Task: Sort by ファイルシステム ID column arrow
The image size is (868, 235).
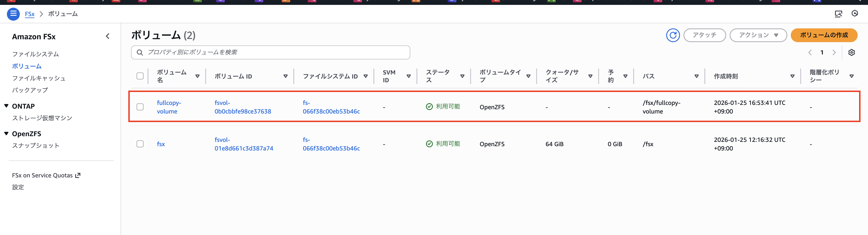Action: (366, 76)
